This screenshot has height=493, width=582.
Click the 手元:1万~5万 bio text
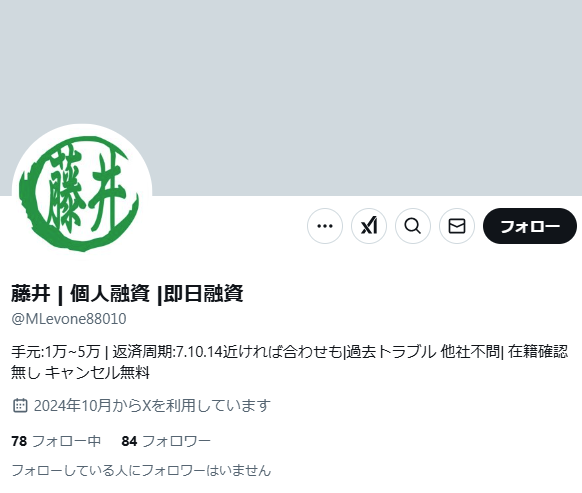pyautogui.click(x=56, y=352)
